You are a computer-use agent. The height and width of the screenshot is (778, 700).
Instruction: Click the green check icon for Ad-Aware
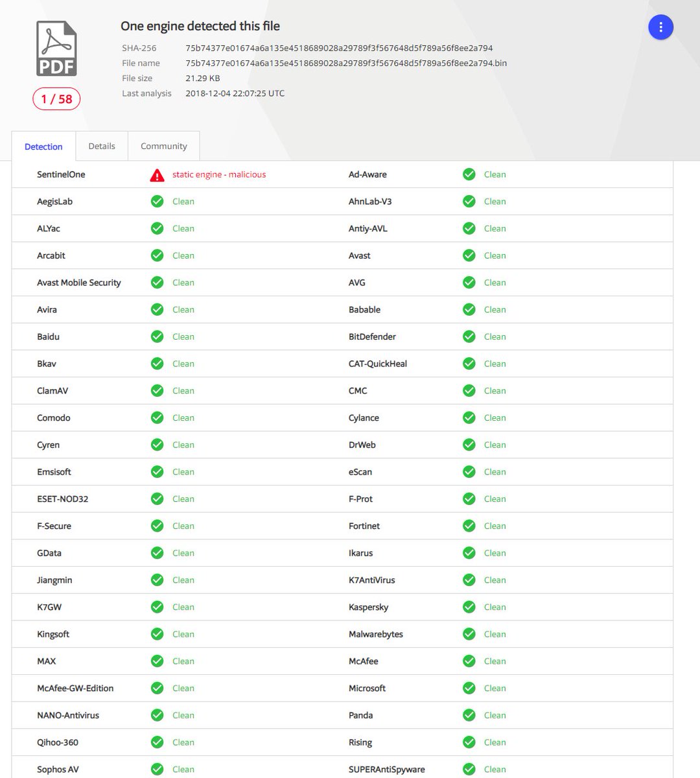click(x=469, y=174)
